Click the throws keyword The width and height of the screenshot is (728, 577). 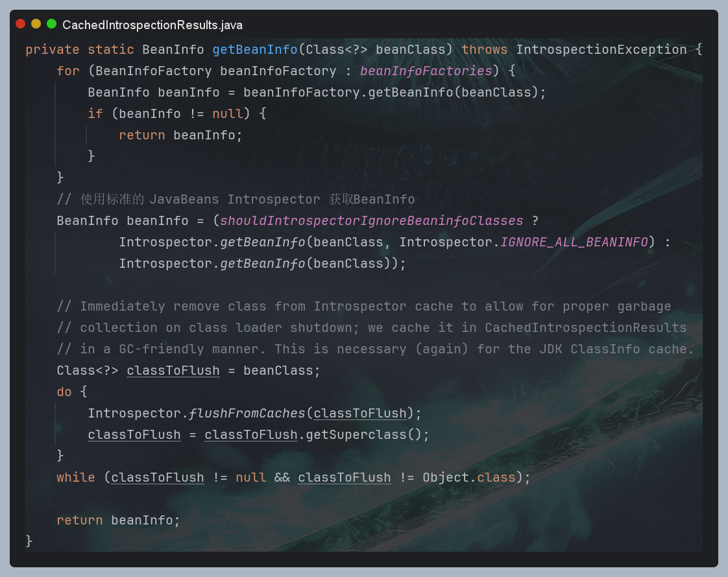pyautogui.click(x=484, y=50)
